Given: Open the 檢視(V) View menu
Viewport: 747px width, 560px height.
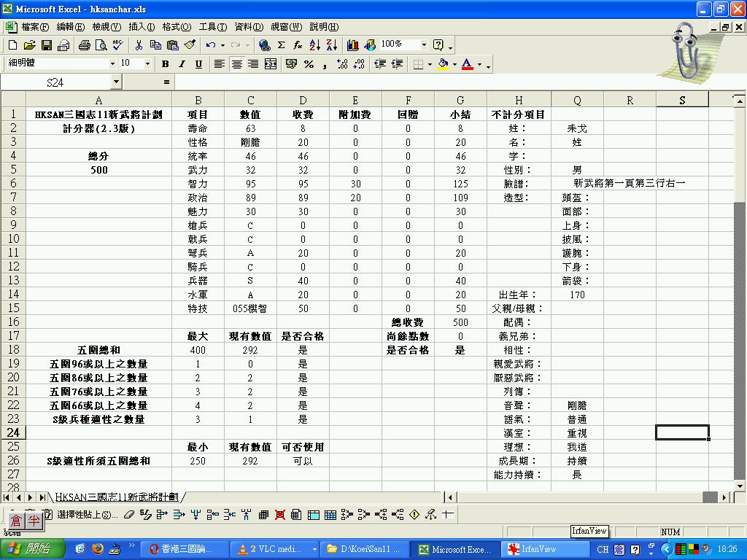Looking at the screenshot, I should 107,27.
